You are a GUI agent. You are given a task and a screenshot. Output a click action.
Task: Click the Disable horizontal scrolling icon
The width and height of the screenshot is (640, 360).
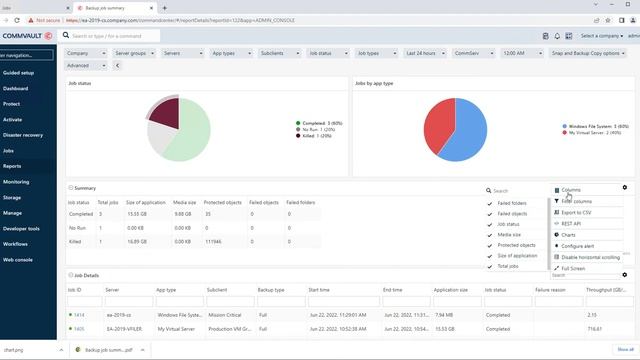click(556, 257)
